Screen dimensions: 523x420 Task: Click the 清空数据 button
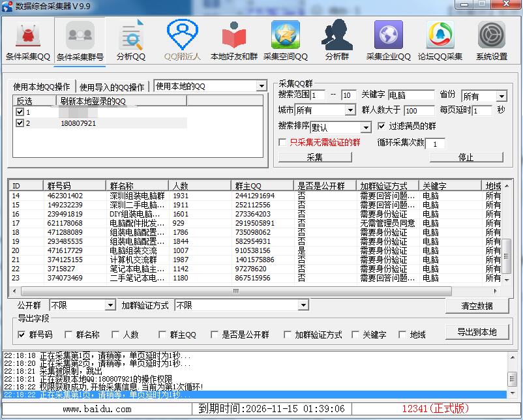tap(477, 306)
